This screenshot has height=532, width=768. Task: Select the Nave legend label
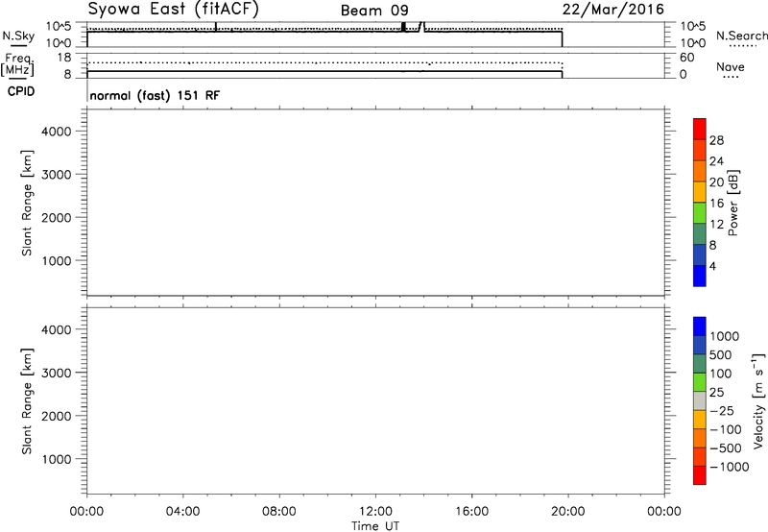click(730, 68)
